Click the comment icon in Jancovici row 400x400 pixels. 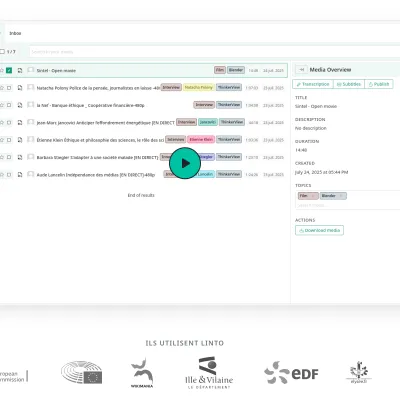(31, 122)
